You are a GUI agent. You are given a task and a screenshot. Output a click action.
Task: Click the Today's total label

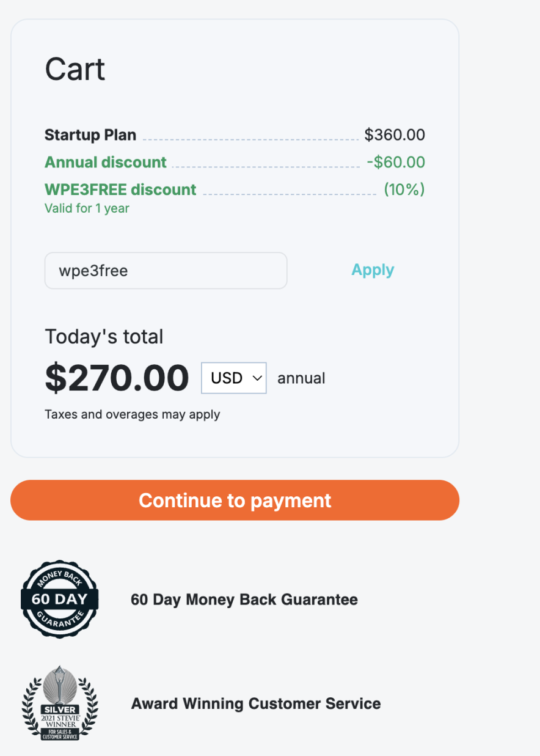[x=104, y=337]
